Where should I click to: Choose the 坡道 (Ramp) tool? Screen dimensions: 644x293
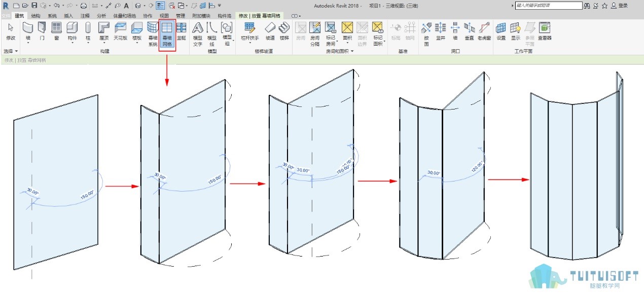click(270, 32)
